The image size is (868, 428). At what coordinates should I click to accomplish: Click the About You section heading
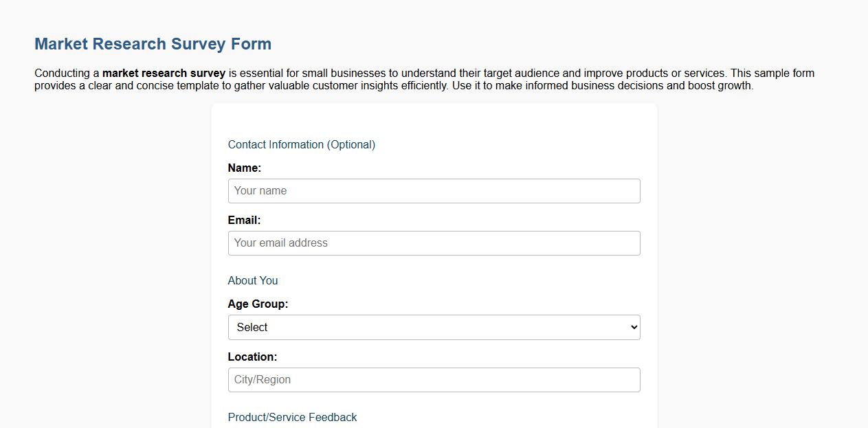pyautogui.click(x=252, y=280)
